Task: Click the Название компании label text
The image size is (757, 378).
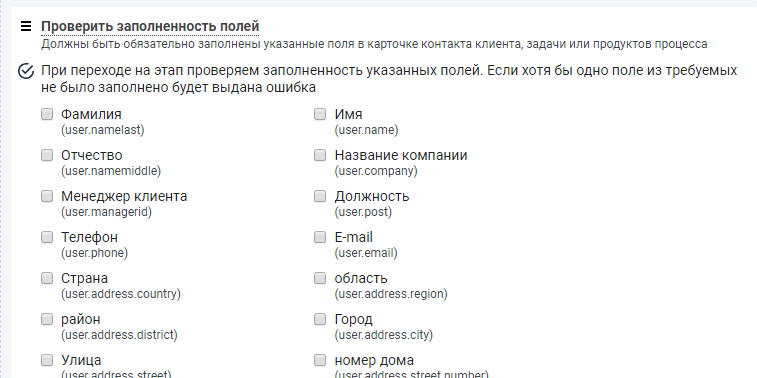Action: click(401, 155)
